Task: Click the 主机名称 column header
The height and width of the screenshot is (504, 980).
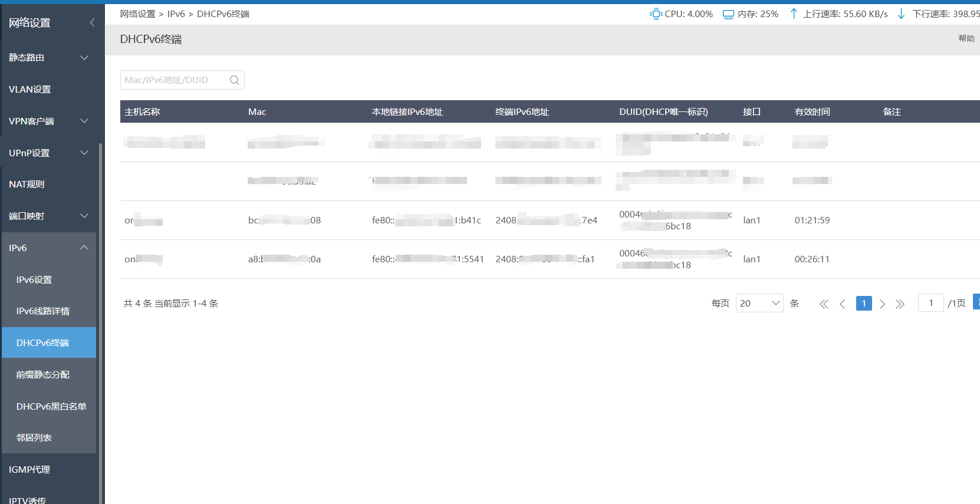Action: (x=142, y=111)
